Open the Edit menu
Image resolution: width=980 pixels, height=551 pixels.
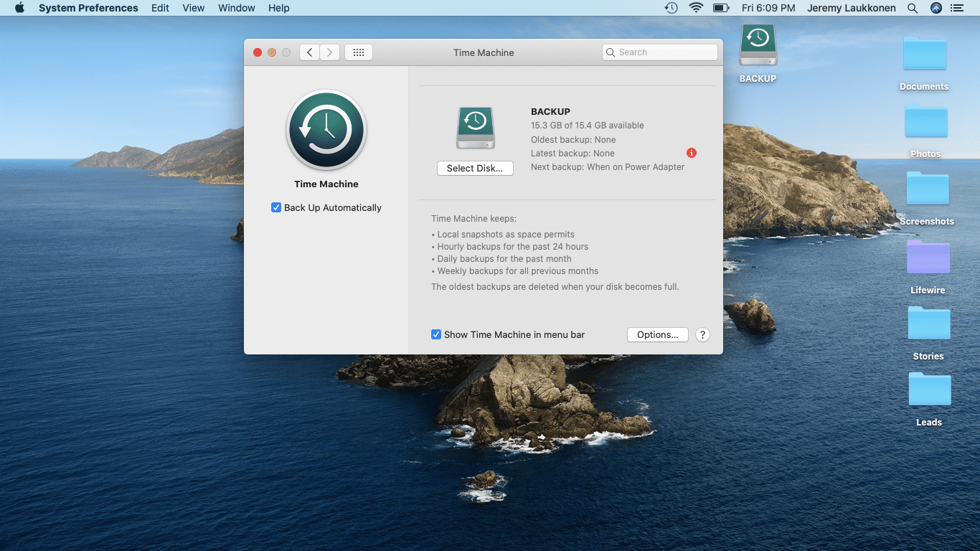[160, 8]
